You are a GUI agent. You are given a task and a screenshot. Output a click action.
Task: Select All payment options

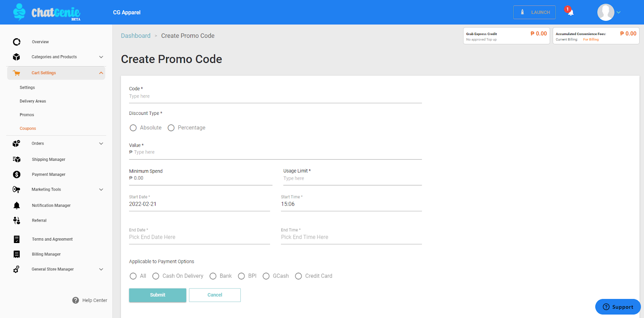tap(133, 276)
